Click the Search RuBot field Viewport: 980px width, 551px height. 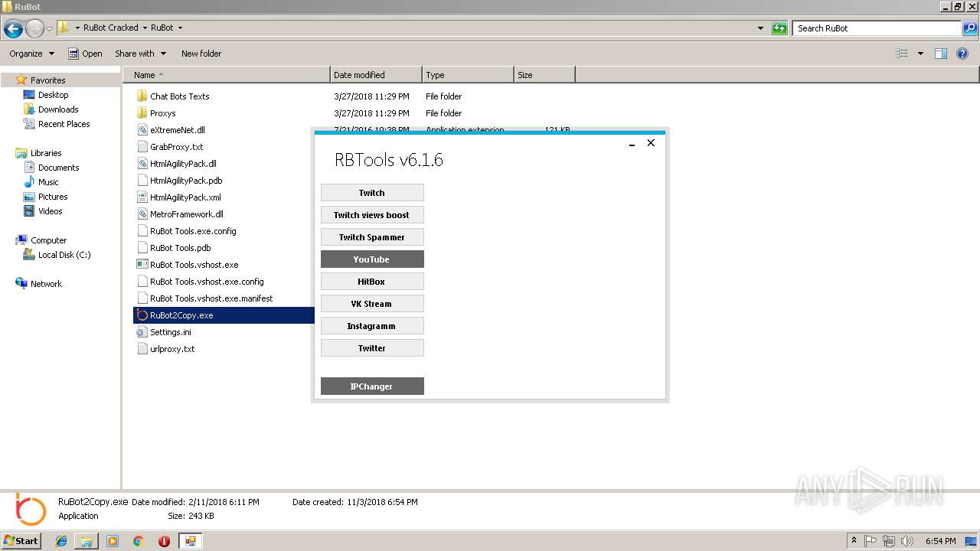tap(877, 28)
